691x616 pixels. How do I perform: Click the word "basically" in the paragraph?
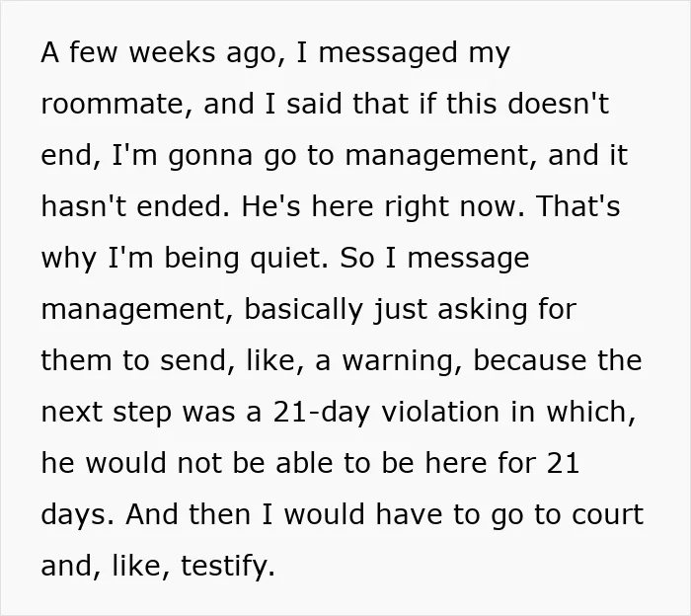click(x=303, y=311)
